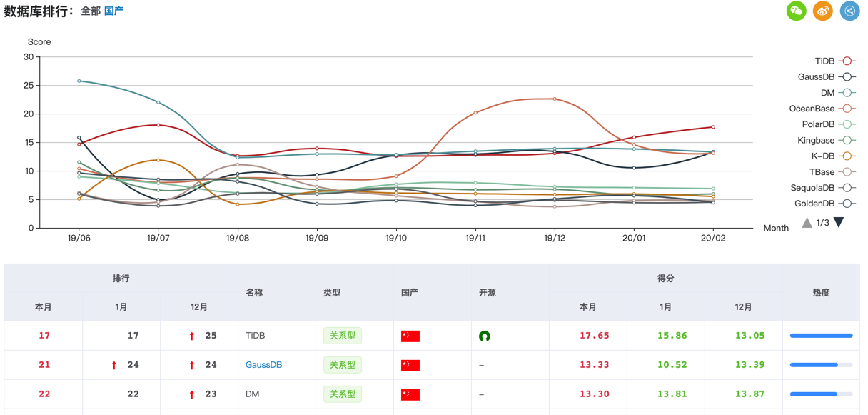Click the TiDB popularity bar

click(x=821, y=336)
